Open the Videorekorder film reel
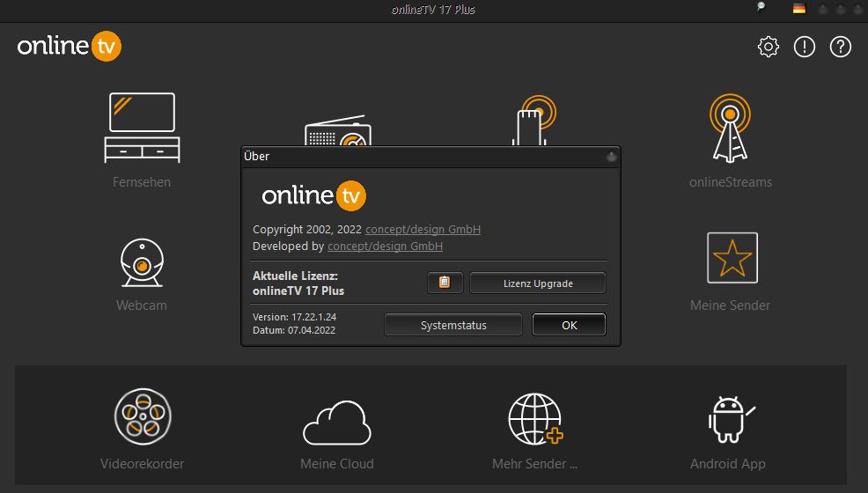The height and width of the screenshot is (493, 868). pyautogui.click(x=143, y=416)
